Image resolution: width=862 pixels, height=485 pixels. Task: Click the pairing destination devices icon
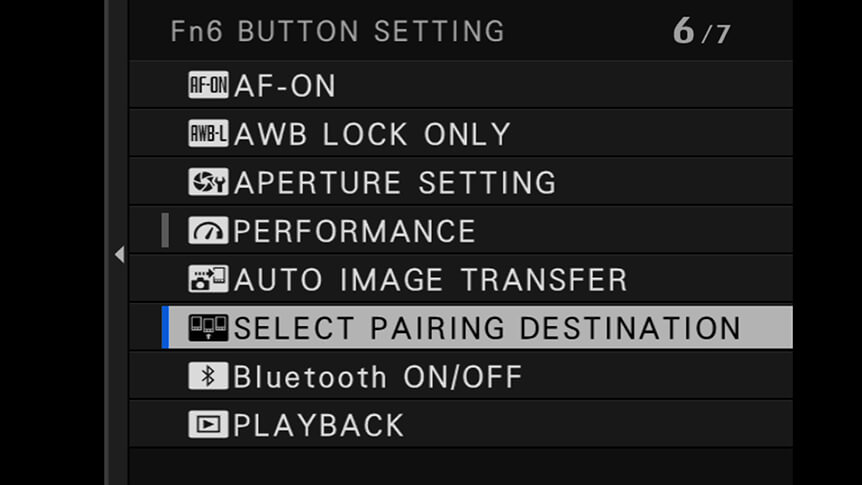208,328
